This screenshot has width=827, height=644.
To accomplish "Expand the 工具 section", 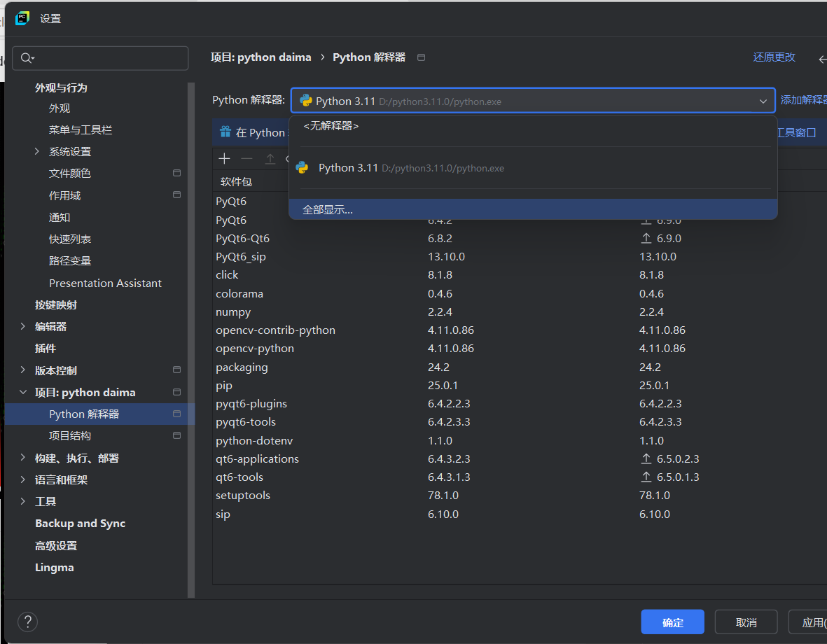I will tap(22, 501).
